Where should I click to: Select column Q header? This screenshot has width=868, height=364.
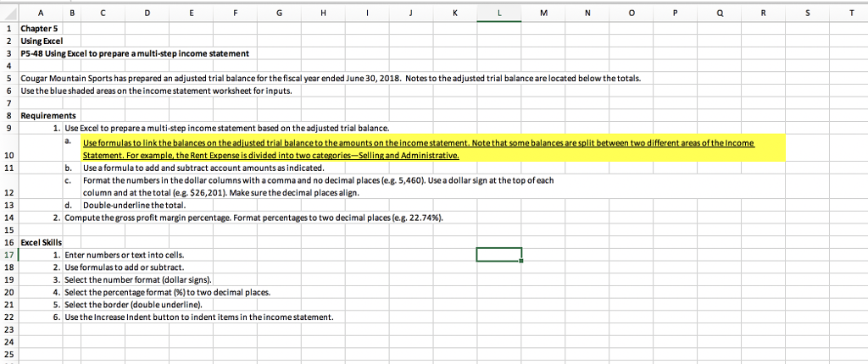coord(719,15)
